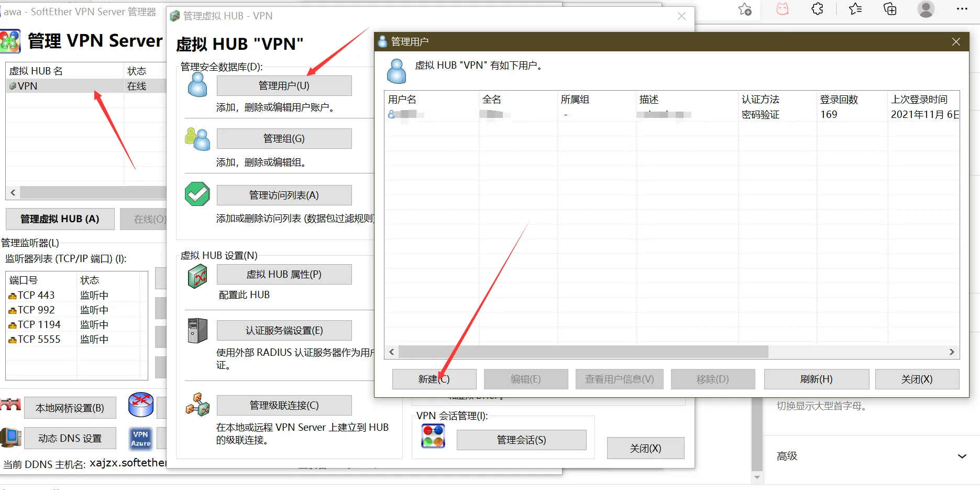Click the two-person group icon beside 管理组(G)

coord(197,139)
